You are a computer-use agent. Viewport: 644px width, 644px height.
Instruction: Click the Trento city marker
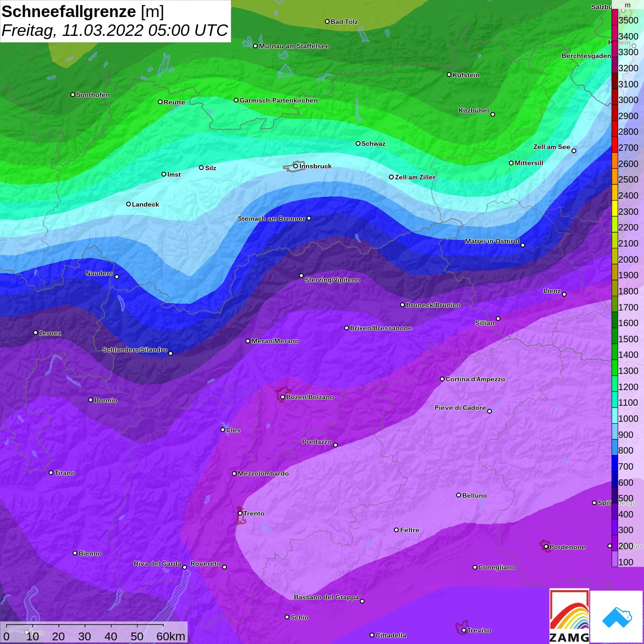tap(240, 513)
